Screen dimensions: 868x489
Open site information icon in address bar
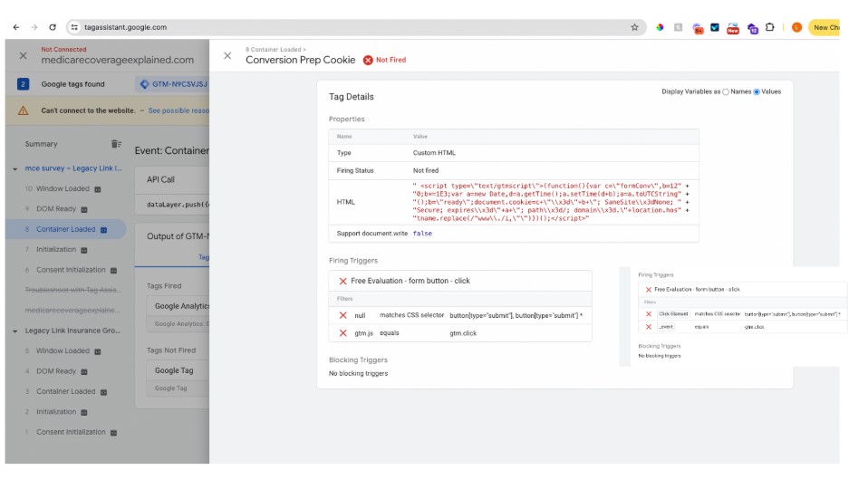[x=74, y=27]
